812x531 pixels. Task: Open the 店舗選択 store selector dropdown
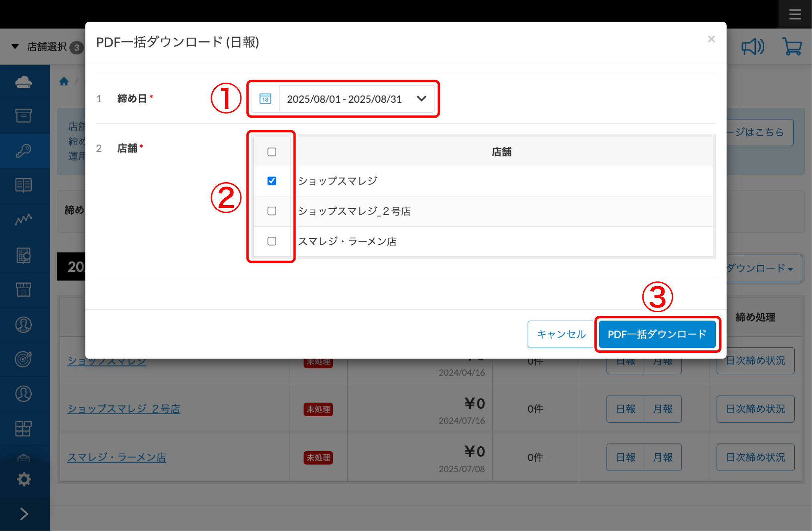[x=47, y=47]
